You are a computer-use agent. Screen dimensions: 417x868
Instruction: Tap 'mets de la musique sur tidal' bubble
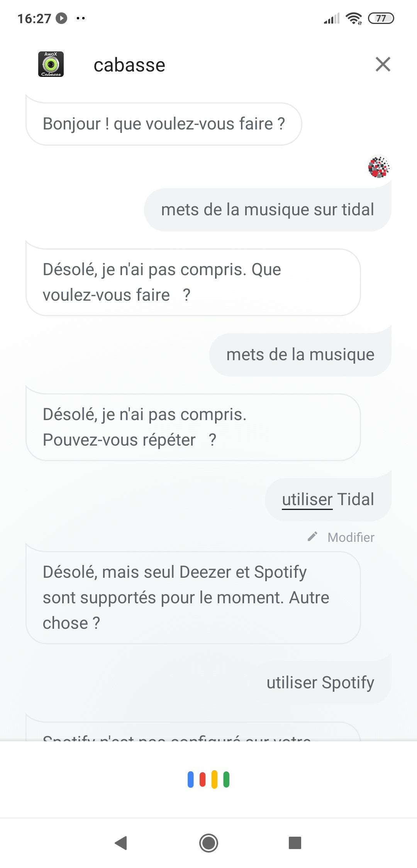[268, 209]
